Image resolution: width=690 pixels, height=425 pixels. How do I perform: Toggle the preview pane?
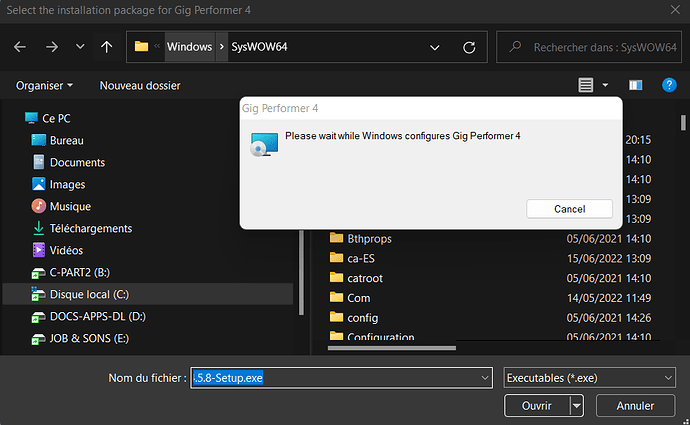click(x=635, y=85)
